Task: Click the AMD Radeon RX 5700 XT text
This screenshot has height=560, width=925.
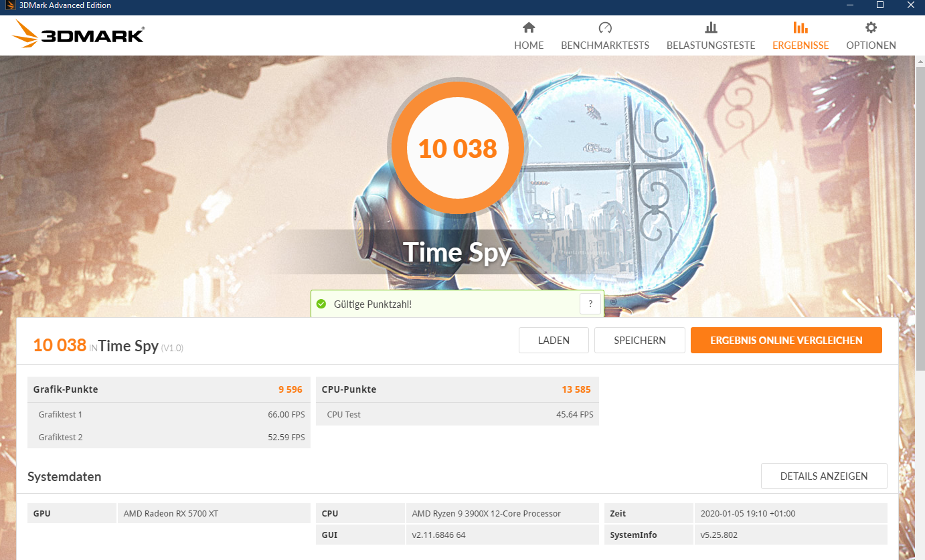Action: point(171,514)
